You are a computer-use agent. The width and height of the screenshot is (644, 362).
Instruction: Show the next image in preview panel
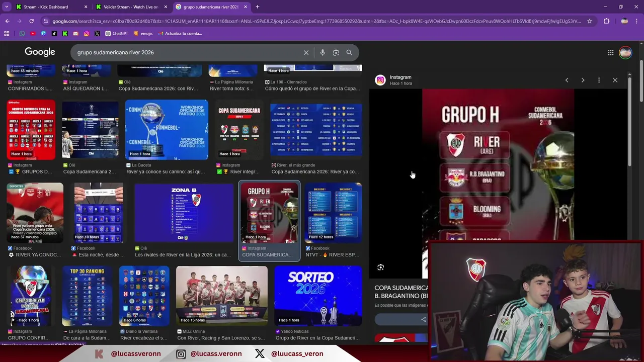(x=583, y=80)
